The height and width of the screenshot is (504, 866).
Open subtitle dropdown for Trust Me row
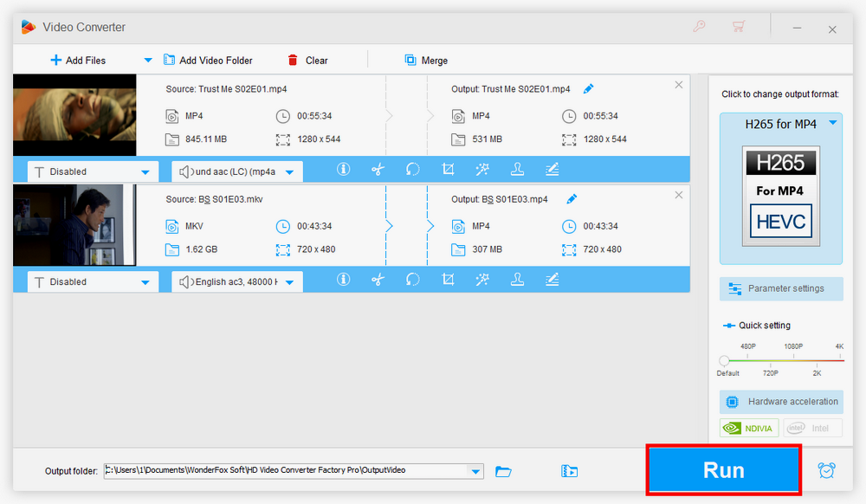pyautogui.click(x=93, y=171)
